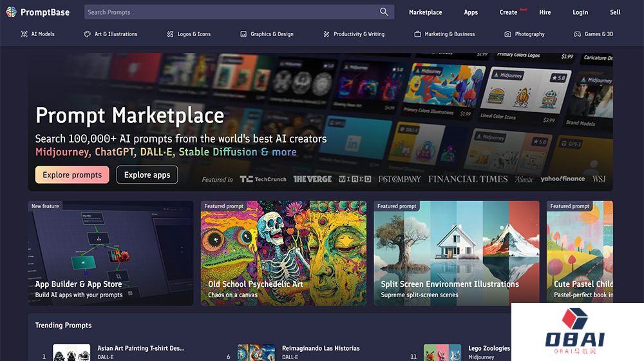Open the Split Screen Environment Illustrations card

coord(457,253)
